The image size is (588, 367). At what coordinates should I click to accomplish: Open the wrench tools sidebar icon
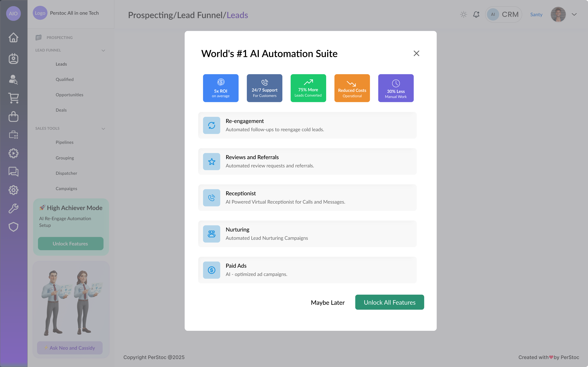coord(13,208)
